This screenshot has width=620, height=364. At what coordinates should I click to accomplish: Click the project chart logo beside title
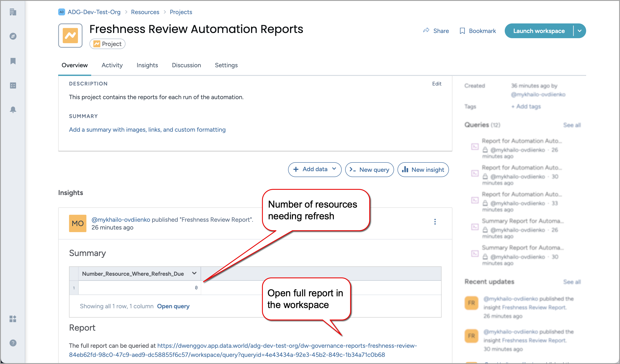tap(70, 35)
